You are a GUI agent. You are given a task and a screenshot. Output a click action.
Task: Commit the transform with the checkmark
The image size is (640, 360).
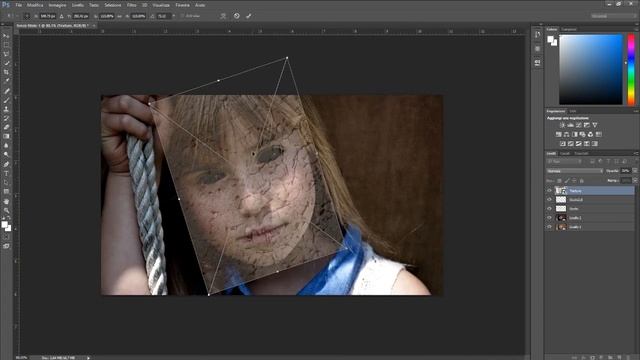249,16
